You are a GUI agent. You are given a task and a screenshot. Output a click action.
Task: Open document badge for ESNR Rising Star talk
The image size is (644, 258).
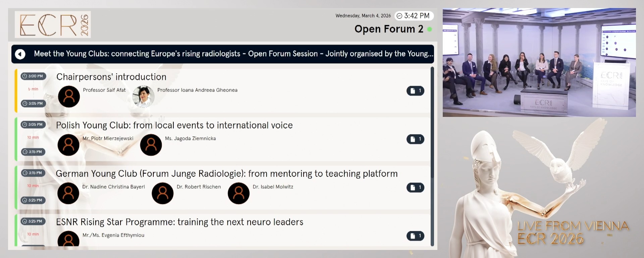pyautogui.click(x=415, y=236)
